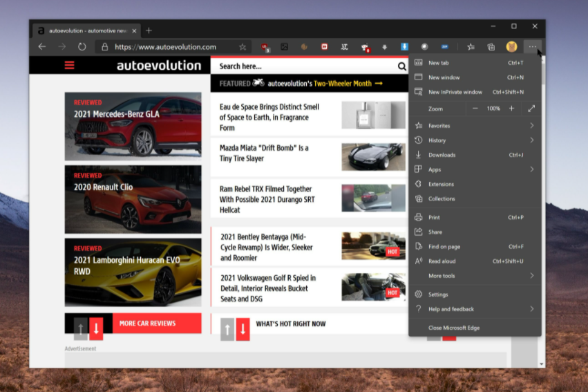588x392 pixels.
Task: Choose Print in the menu
Action: coord(475,217)
